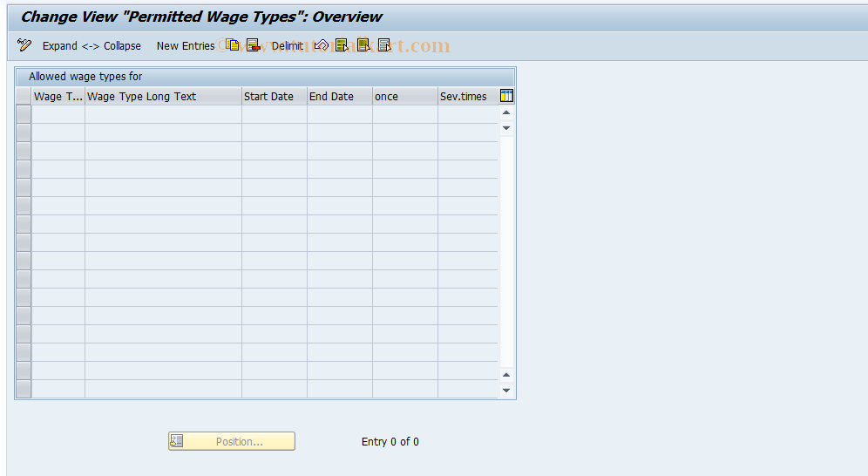This screenshot has width=868, height=476.
Task: Click the Position... button
Action: (232, 441)
